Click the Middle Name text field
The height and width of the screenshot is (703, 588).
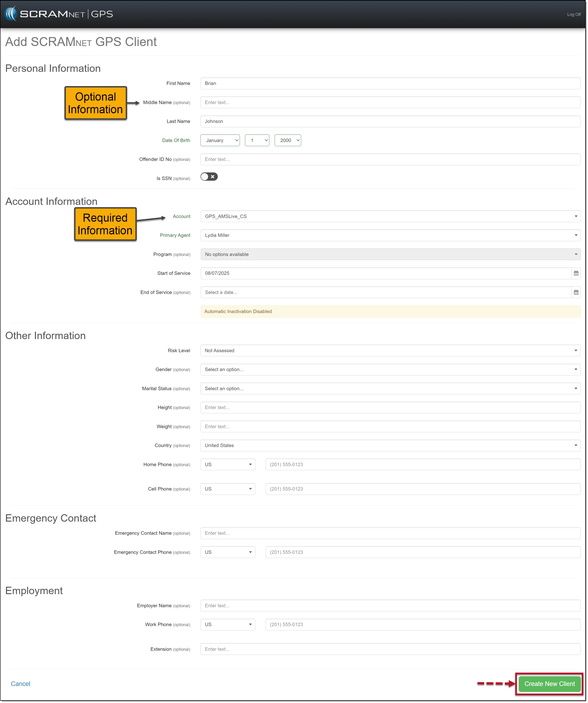pos(390,102)
